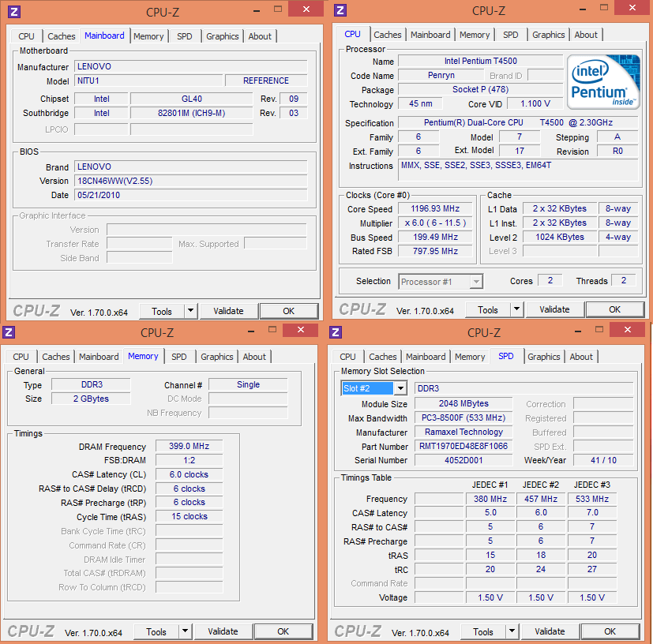Click OK in Mainboard window

point(289,311)
